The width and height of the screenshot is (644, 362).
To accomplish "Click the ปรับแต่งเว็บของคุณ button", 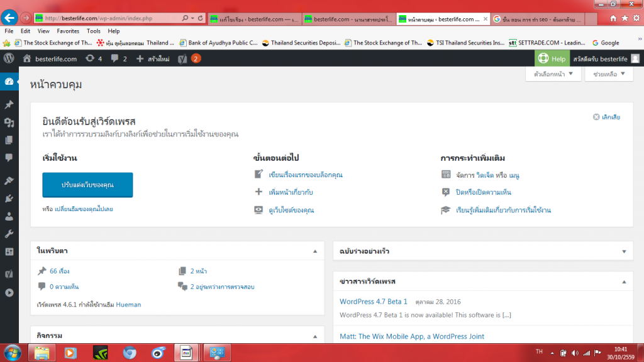I will [87, 185].
